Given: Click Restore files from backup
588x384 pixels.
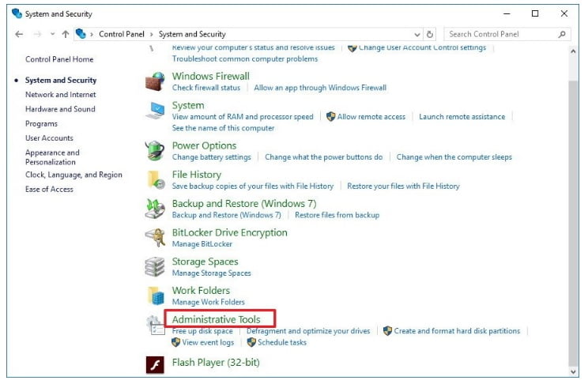Looking at the screenshot, I should point(337,215).
